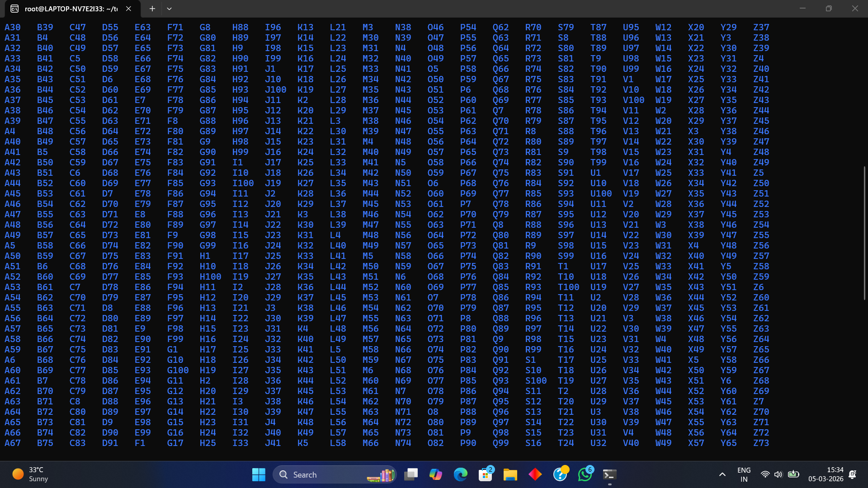Screen dimensions: 868x488
Task: Click the red diamond app icon
Action: pos(535,474)
